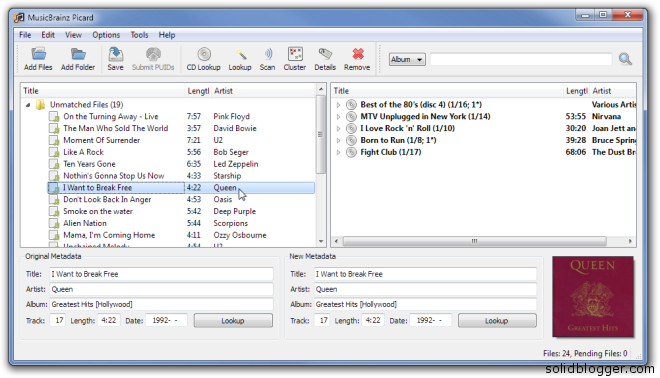Open the File menu
This screenshot has width=660, height=378.
coord(25,35)
